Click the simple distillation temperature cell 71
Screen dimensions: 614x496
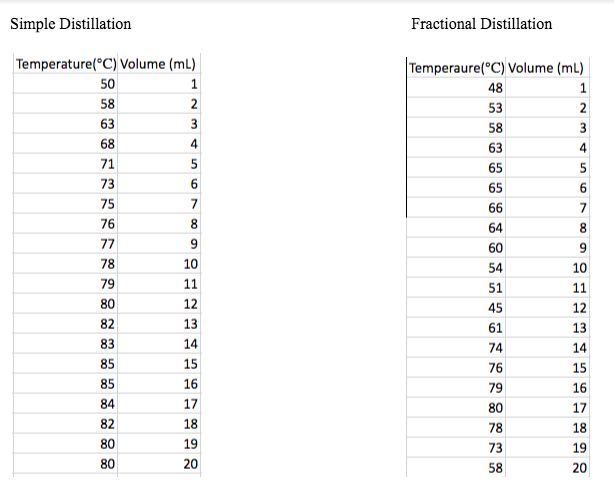click(x=65, y=163)
